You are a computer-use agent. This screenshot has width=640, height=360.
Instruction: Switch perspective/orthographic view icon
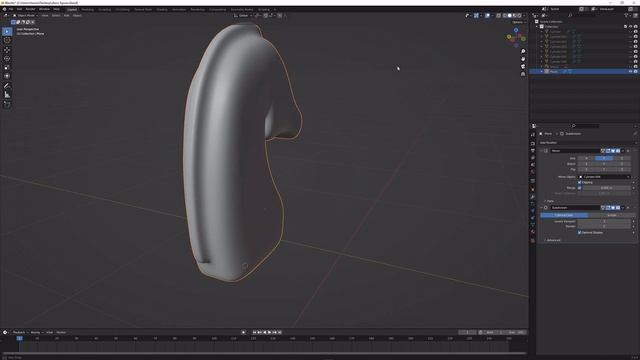point(523,74)
